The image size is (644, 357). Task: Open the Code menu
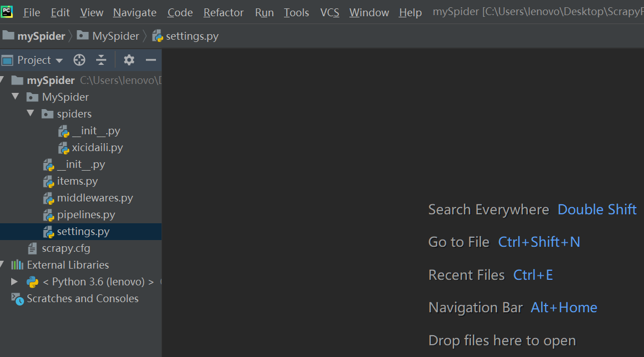tap(180, 13)
